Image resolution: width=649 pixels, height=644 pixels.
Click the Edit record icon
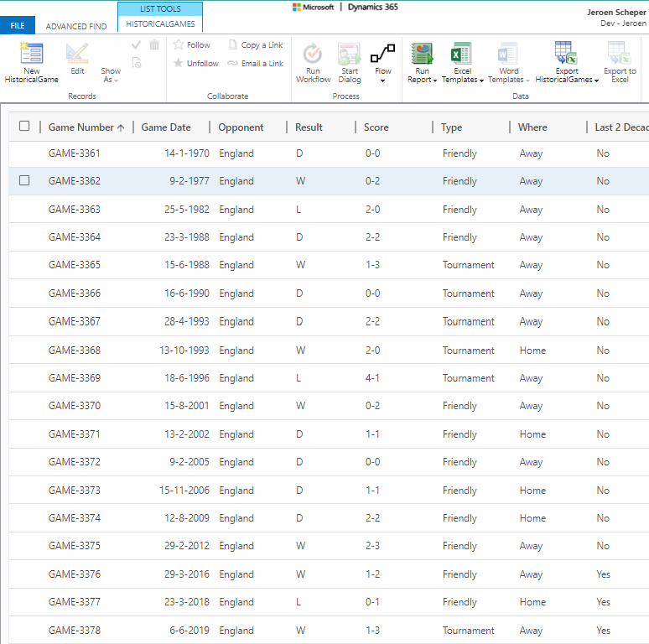click(77, 54)
